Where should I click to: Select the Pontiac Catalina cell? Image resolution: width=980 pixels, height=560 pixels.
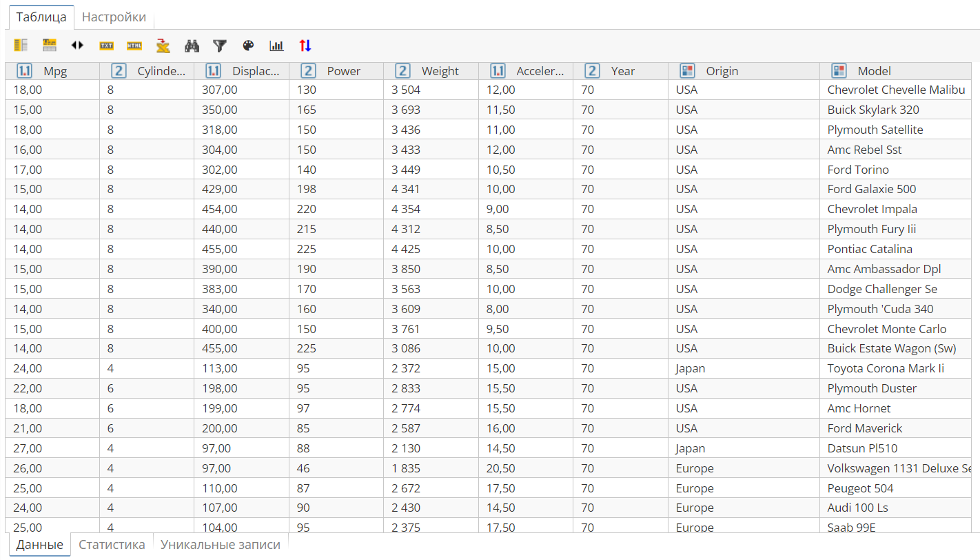pyautogui.click(x=896, y=249)
